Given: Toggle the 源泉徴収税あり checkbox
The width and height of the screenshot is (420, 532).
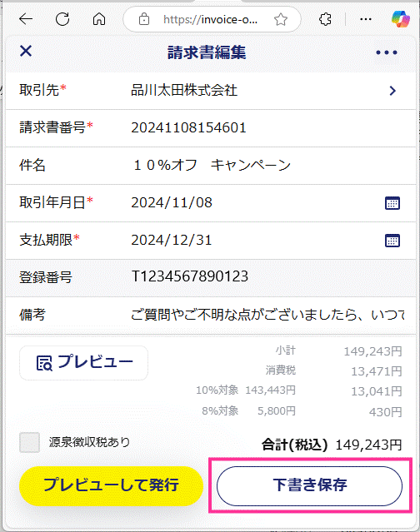Looking at the screenshot, I should 29,442.
